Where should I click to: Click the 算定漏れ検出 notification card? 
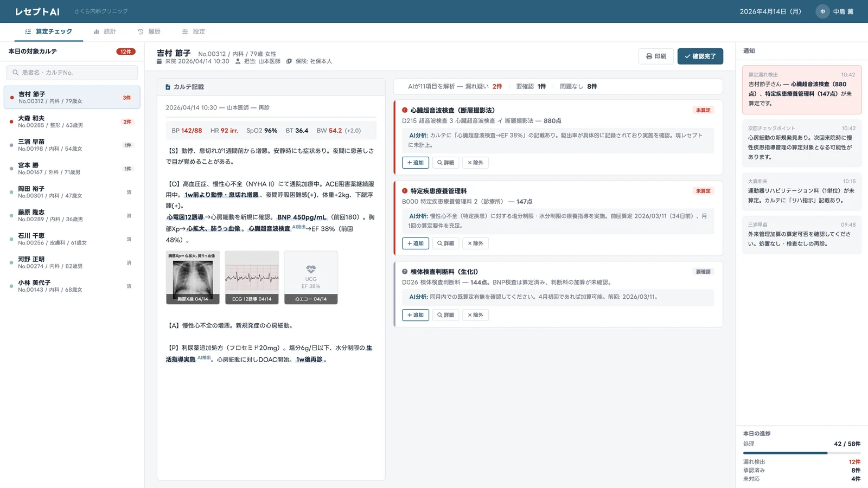pyautogui.click(x=802, y=89)
